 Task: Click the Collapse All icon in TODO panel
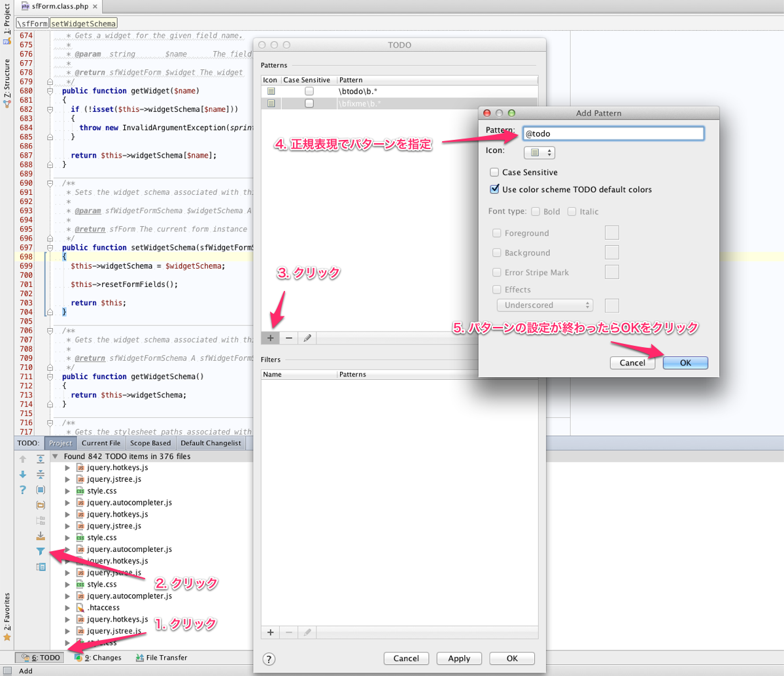(x=41, y=474)
